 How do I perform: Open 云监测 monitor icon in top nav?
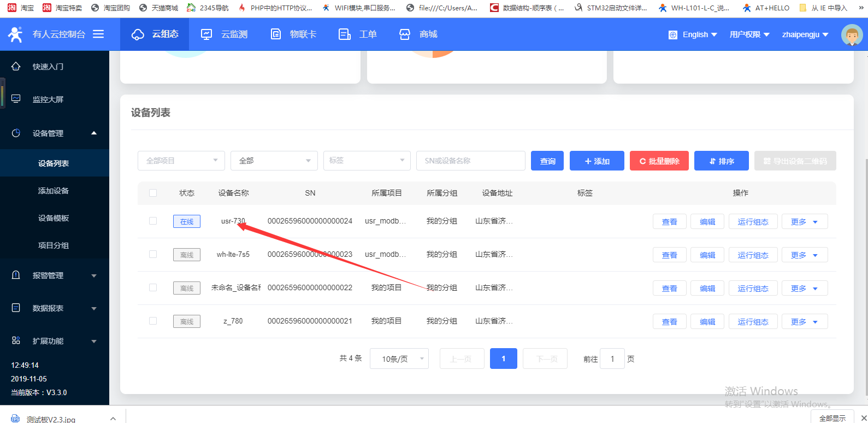206,34
